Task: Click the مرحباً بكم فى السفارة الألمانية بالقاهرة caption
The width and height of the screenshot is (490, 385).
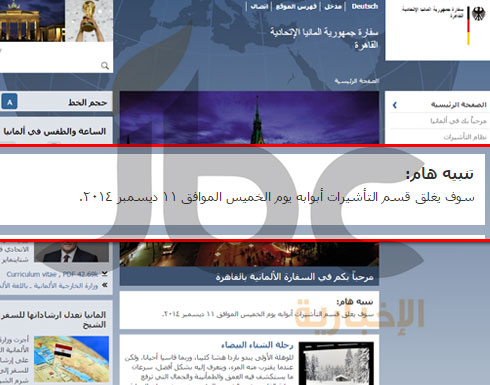Action: [x=294, y=277]
